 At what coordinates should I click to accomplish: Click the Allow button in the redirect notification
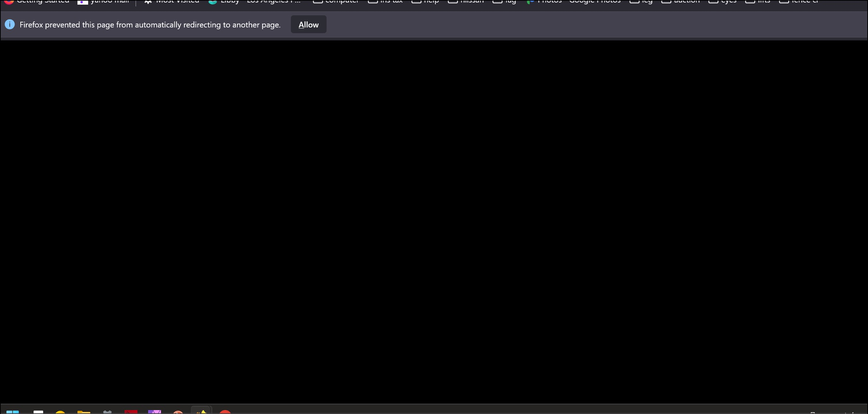(x=308, y=25)
